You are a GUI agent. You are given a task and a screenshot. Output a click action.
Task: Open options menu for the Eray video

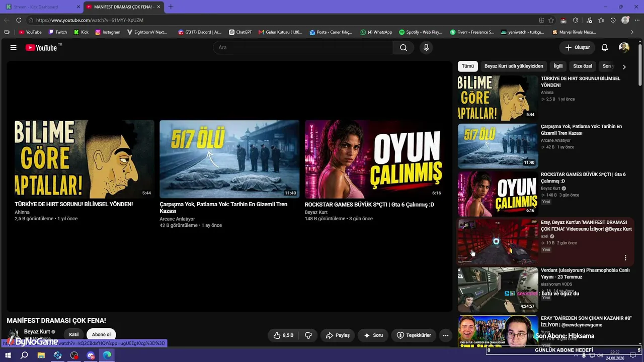pyautogui.click(x=625, y=258)
